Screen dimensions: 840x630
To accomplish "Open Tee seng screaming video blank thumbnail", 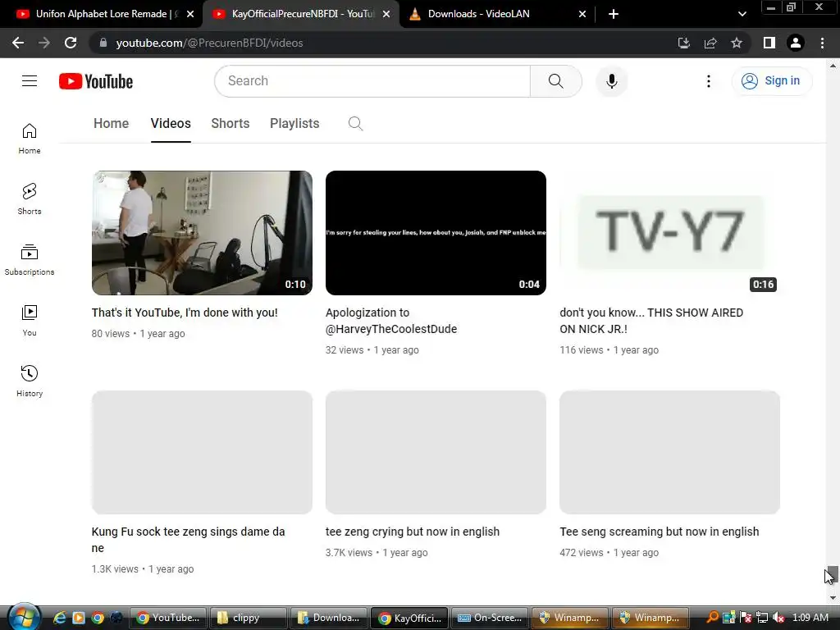I will coord(669,452).
